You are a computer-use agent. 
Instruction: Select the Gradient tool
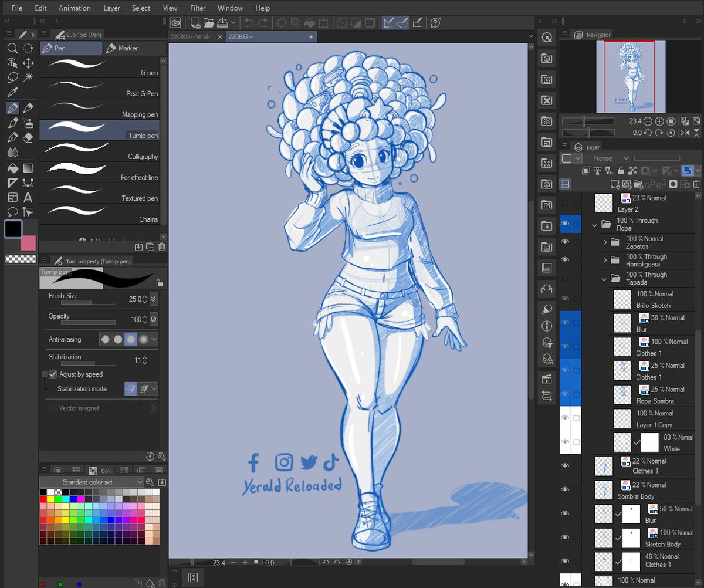point(28,168)
